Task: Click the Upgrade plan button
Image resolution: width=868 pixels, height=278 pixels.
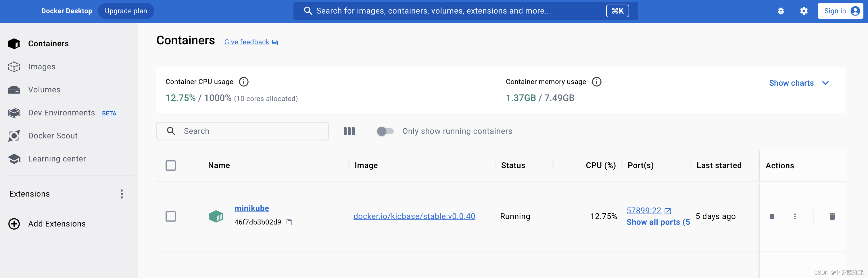Action: click(126, 11)
